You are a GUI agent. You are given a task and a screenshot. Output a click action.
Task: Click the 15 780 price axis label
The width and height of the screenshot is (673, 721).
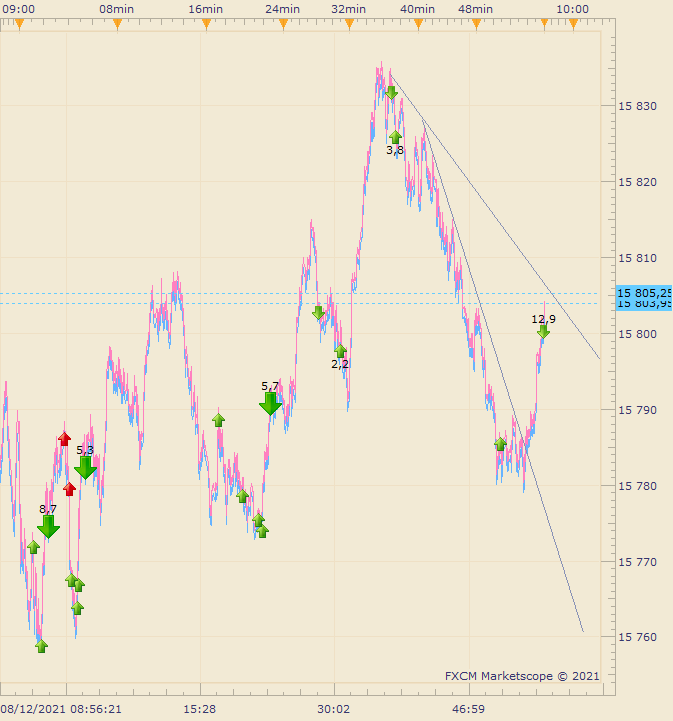point(637,486)
